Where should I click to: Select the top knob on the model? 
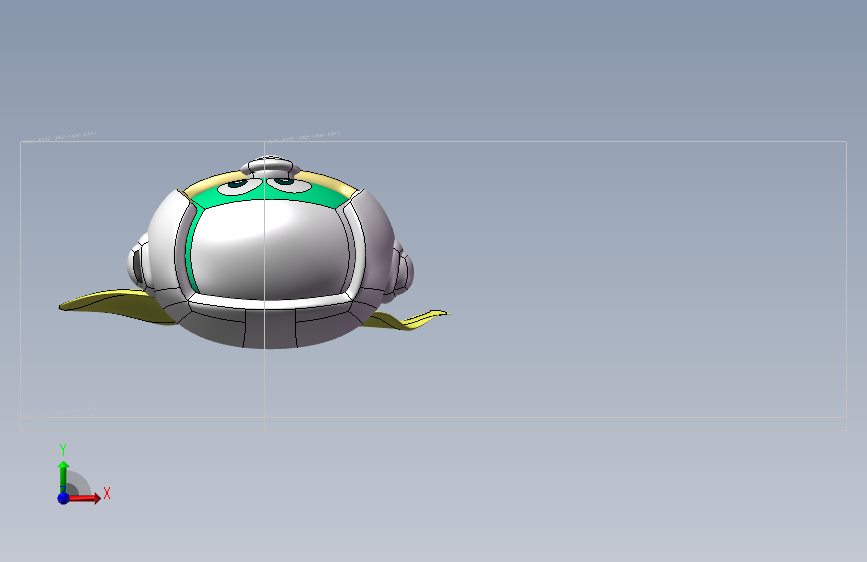tap(270, 165)
